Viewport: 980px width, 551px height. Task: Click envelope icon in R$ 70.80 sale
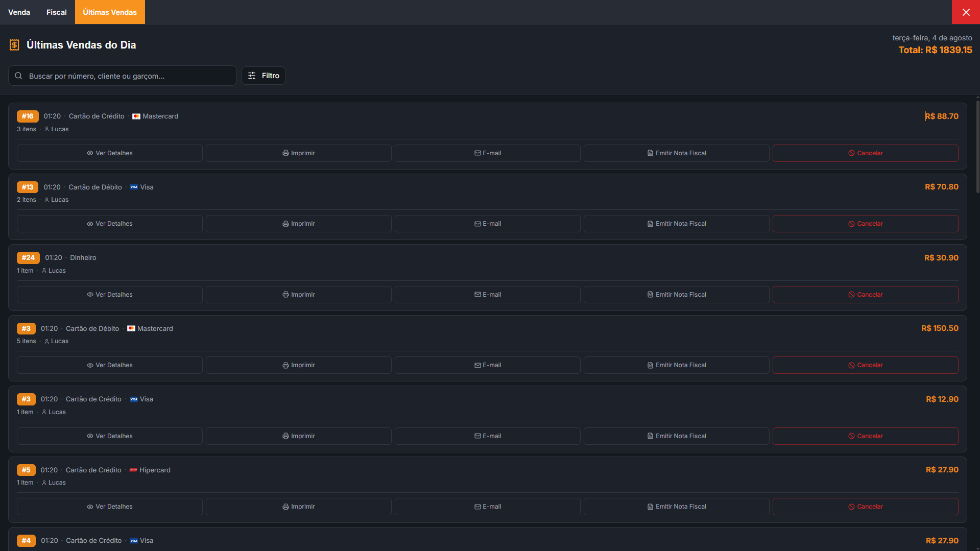tap(477, 224)
